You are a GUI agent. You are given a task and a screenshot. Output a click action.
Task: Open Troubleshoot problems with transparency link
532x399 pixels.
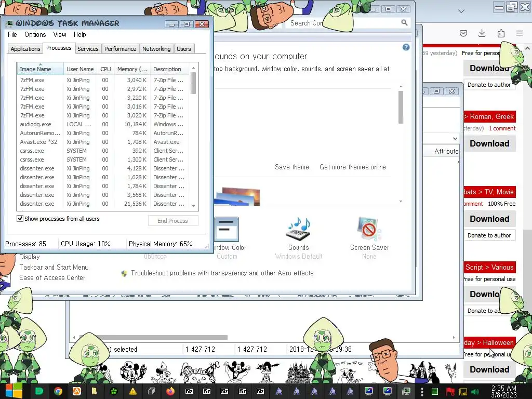click(222, 273)
